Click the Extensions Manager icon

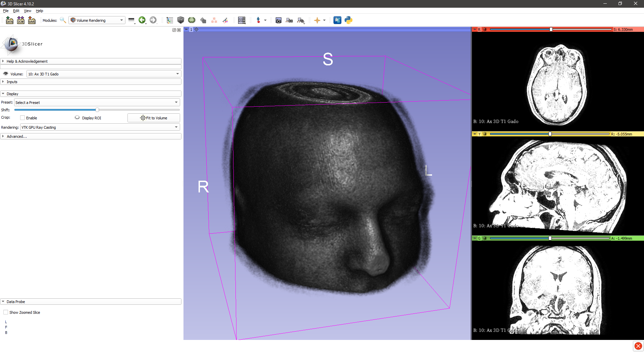[x=337, y=20]
